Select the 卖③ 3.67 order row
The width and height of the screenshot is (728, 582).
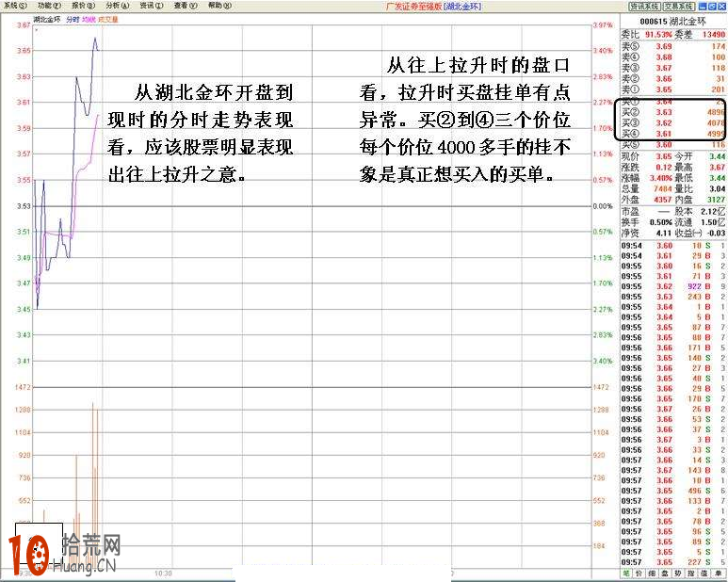tap(673, 68)
